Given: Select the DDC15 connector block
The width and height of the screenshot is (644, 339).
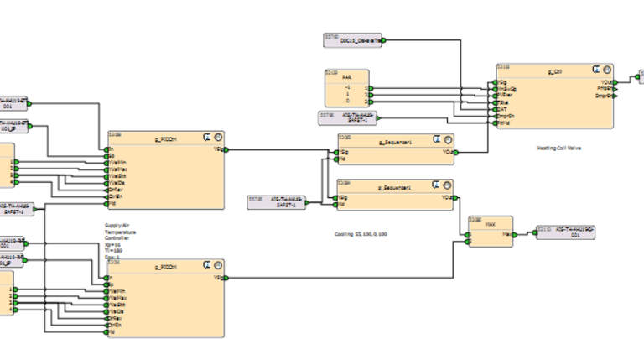Looking at the screenshot, I should pos(352,40).
